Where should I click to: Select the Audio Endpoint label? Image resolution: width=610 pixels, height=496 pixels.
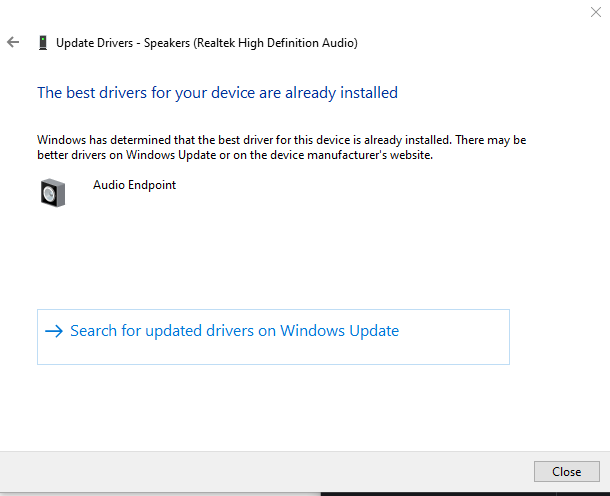coord(134,185)
